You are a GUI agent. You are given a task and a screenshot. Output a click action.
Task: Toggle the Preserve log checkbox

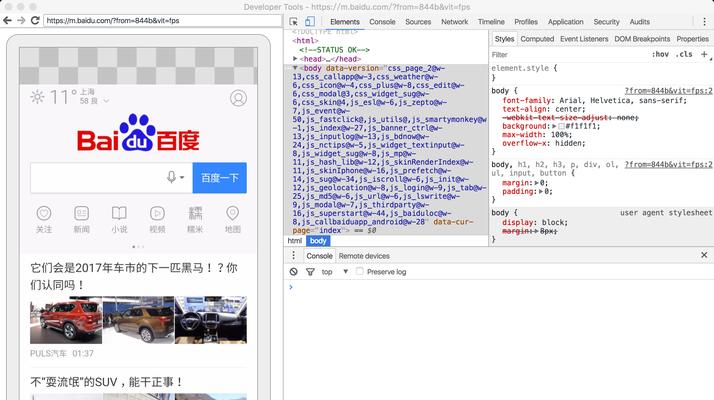(360, 272)
